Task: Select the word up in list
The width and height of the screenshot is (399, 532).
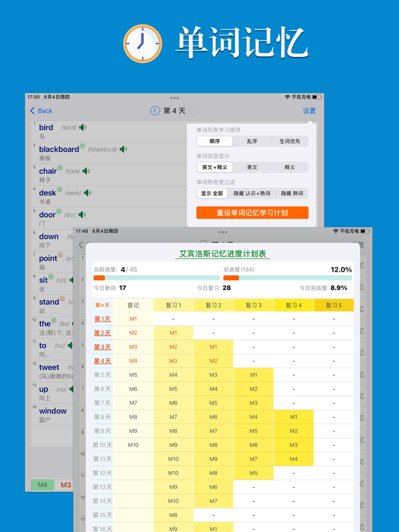Action: [43, 389]
